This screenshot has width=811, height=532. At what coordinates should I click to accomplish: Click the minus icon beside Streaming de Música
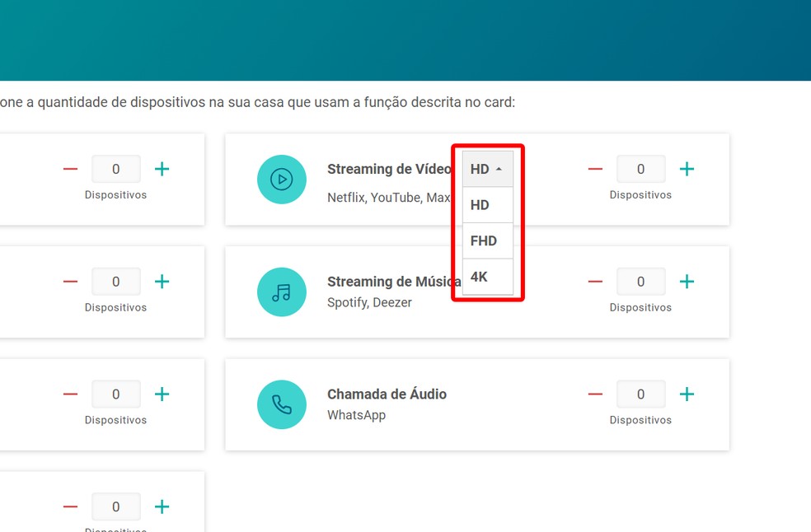[x=595, y=281]
